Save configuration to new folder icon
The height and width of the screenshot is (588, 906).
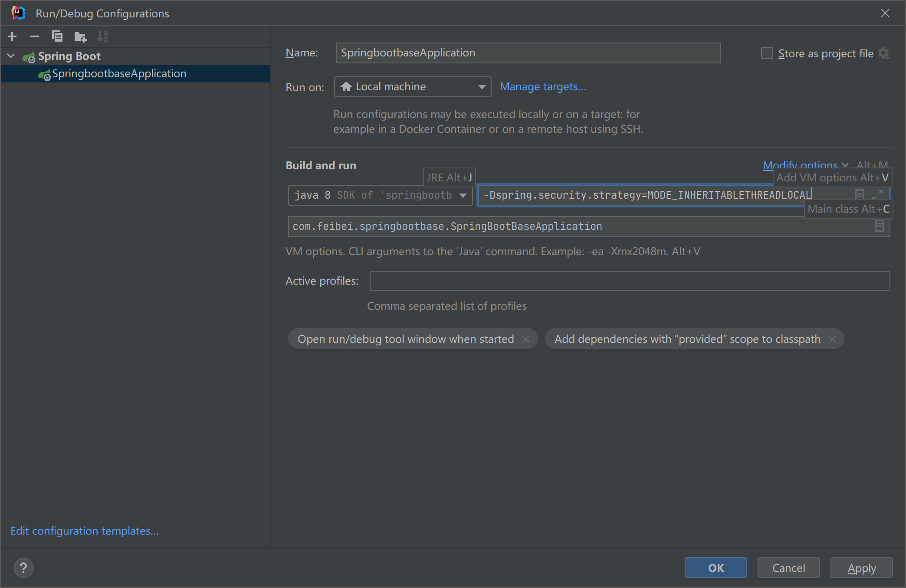(80, 36)
